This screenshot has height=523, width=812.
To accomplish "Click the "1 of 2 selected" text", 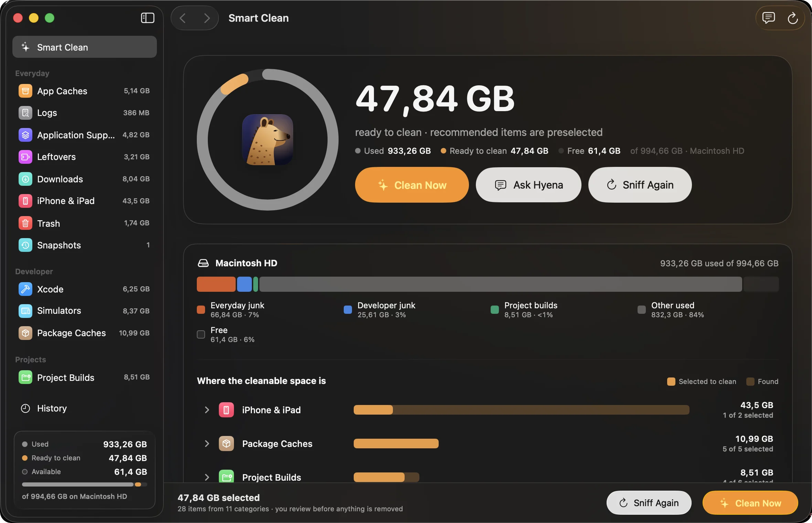I will [748, 415].
